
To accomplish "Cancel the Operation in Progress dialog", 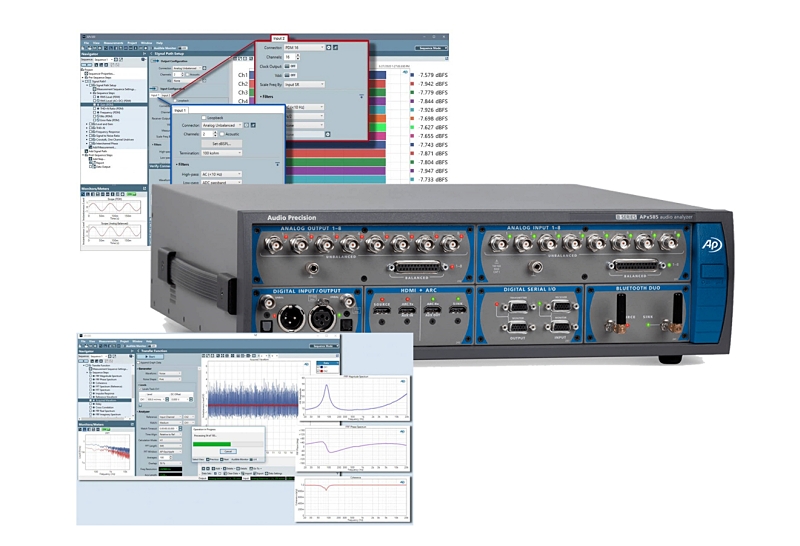I will [x=229, y=452].
